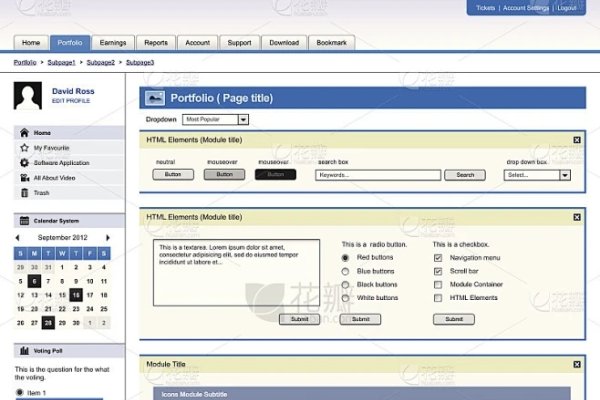Close the first HTML Elements module
This screenshot has width=600, height=400.
pyautogui.click(x=577, y=140)
